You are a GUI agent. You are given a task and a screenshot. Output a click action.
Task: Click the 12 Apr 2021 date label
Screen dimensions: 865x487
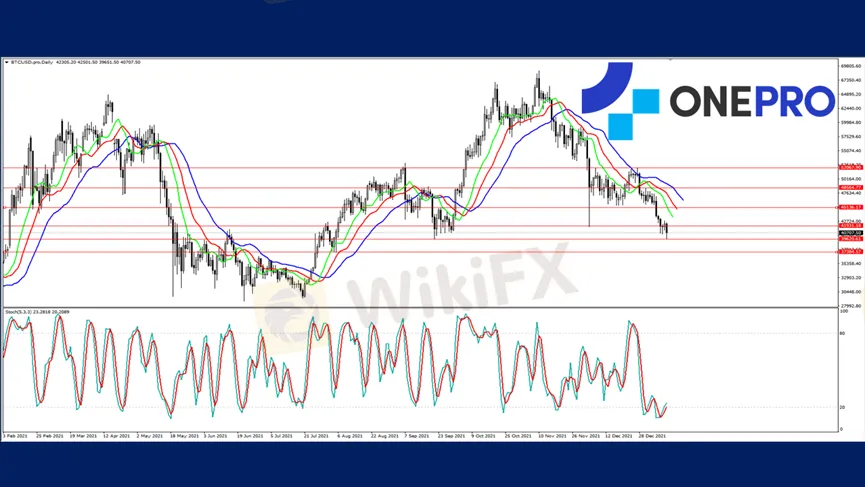(x=116, y=436)
